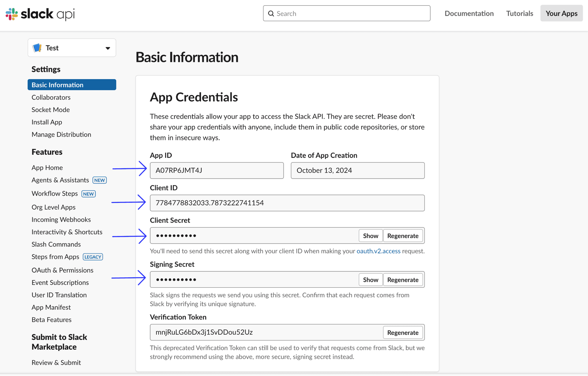Open Slash Commands
Image resolution: width=588 pixels, height=376 pixels.
tap(56, 245)
